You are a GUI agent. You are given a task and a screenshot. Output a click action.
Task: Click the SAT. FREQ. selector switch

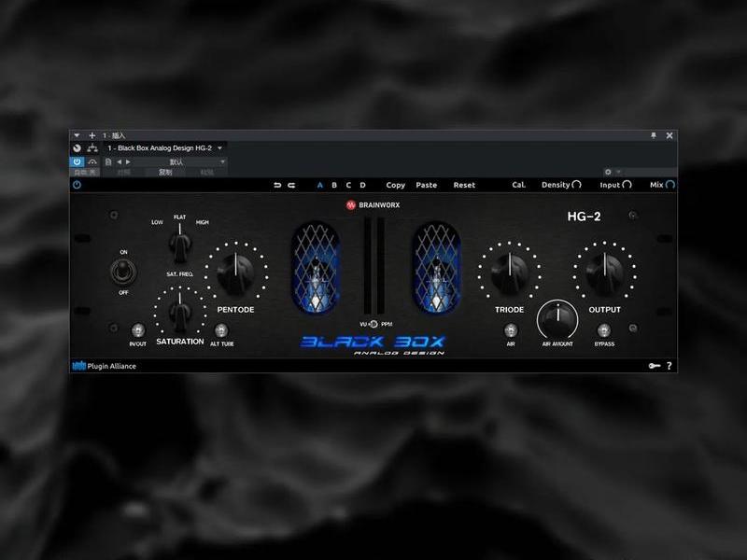tap(180, 245)
